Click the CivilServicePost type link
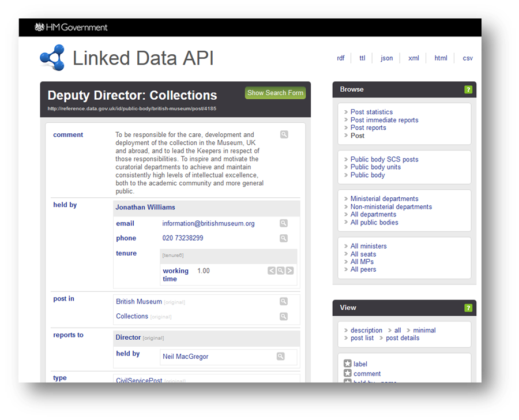This screenshot has width=519, height=420. (139, 380)
